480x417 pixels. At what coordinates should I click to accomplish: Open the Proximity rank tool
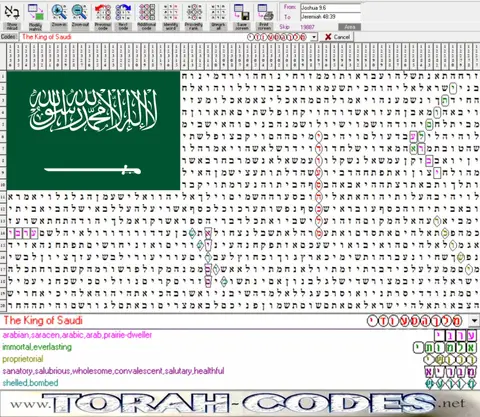(x=194, y=16)
